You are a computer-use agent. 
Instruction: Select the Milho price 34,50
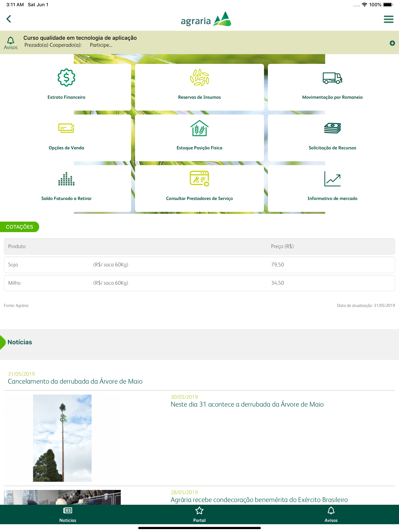(277, 283)
